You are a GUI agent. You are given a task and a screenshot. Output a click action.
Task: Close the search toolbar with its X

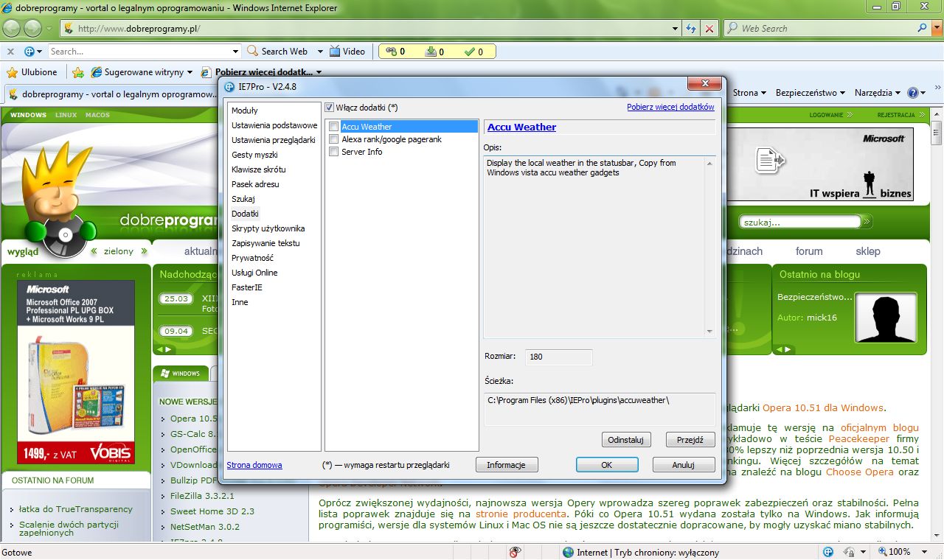pyautogui.click(x=11, y=52)
